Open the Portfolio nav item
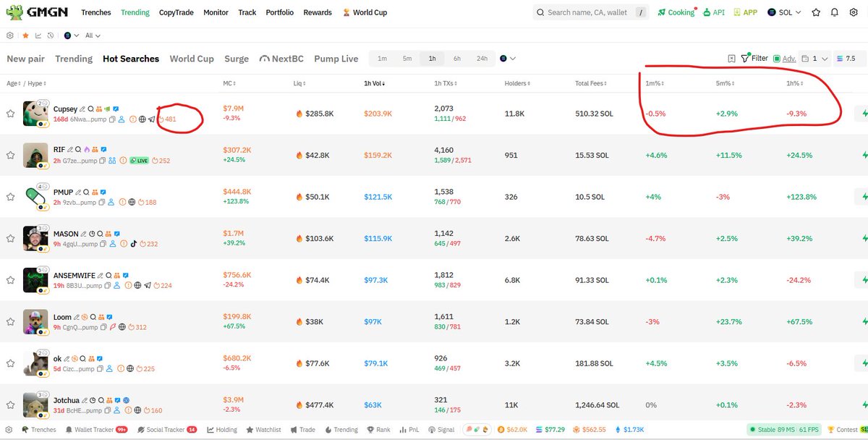868x440 pixels. click(x=280, y=12)
